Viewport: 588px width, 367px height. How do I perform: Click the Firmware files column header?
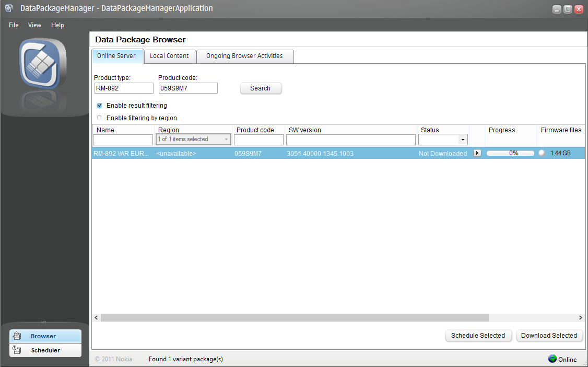coord(561,130)
